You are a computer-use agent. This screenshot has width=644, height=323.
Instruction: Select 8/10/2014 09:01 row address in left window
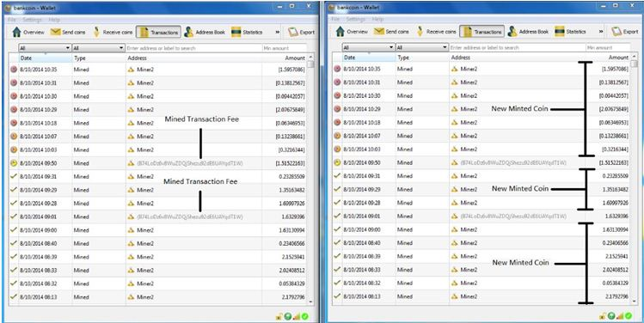tap(190, 216)
